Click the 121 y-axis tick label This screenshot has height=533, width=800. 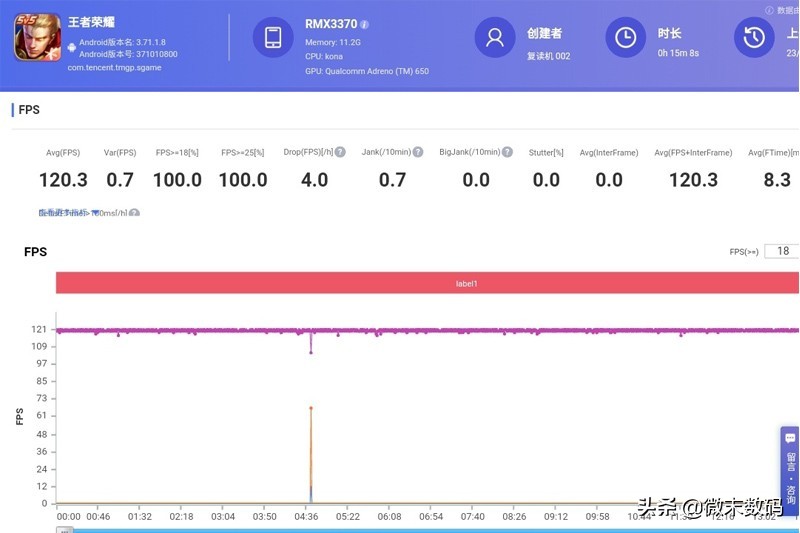pyautogui.click(x=39, y=329)
